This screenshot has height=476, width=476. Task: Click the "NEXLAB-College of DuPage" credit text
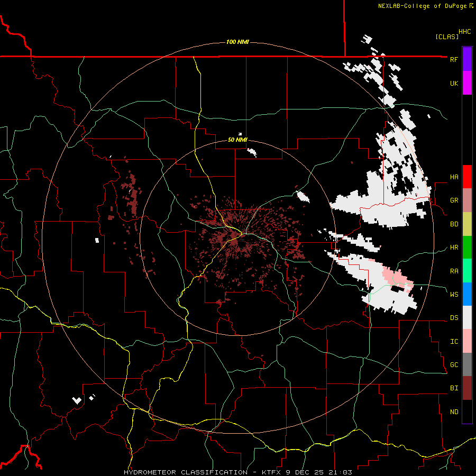tap(422, 6)
